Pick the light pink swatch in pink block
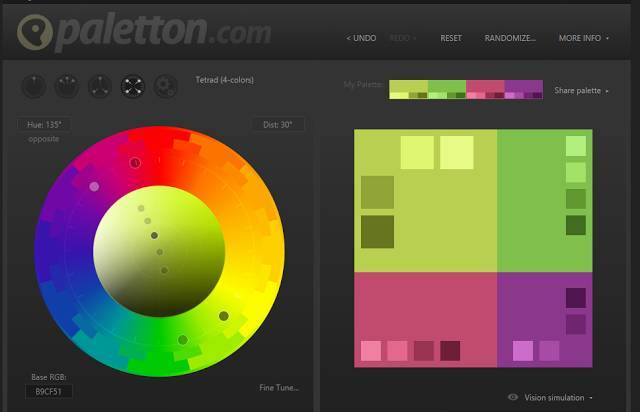This screenshot has height=412, width=640. 371,351
